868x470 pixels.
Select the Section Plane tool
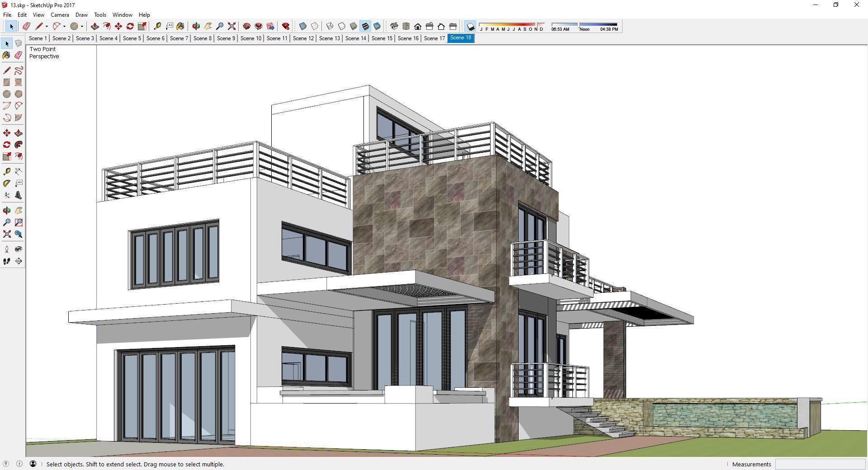pyautogui.click(x=19, y=261)
